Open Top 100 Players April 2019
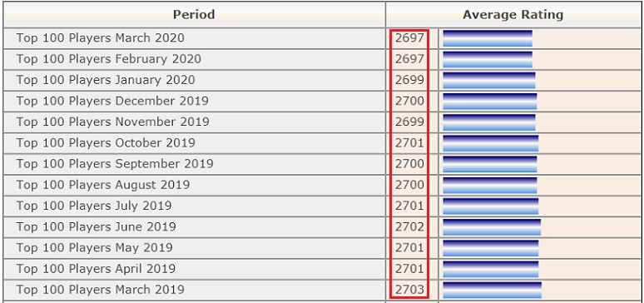This screenshot has height=303, width=644. [97, 269]
